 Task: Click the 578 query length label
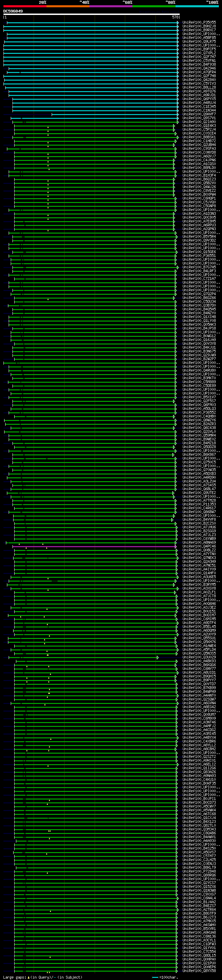point(175,17)
